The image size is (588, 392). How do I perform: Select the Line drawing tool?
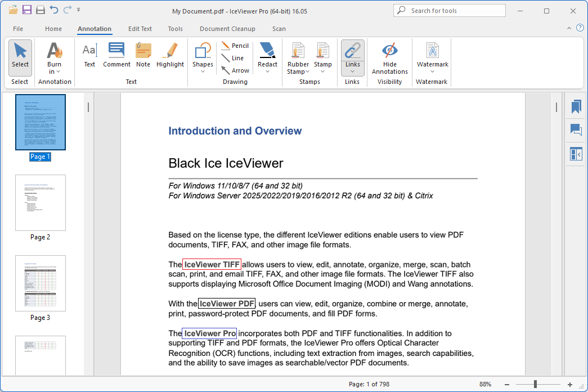pos(233,58)
